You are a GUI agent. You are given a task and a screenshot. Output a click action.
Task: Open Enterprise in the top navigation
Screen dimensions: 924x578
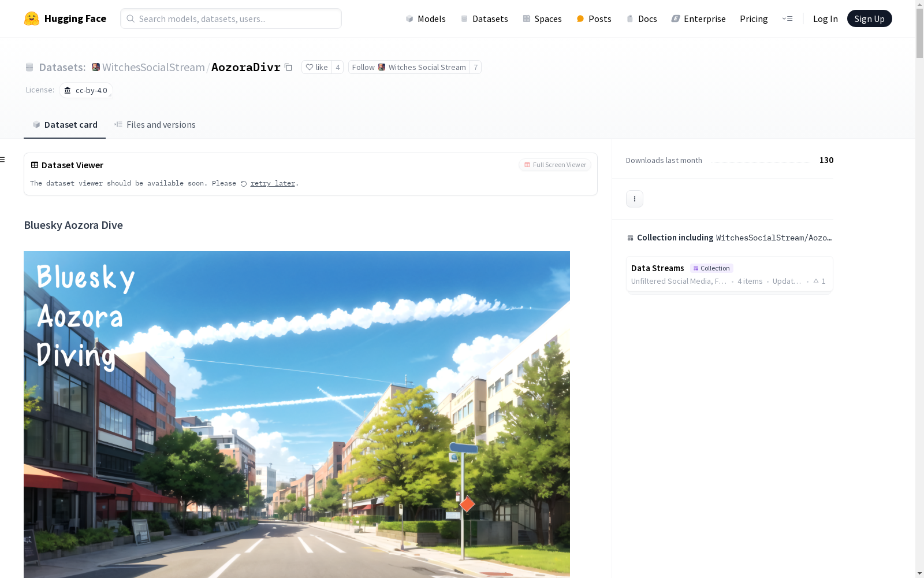point(698,18)
